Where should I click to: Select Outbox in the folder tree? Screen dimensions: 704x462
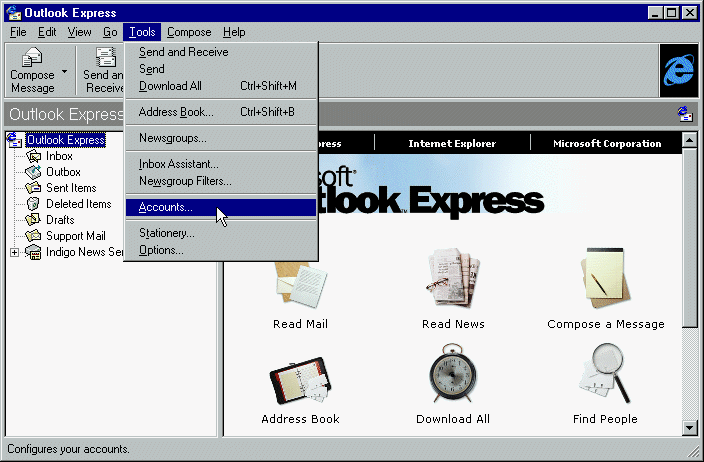(x=63, y=172)
